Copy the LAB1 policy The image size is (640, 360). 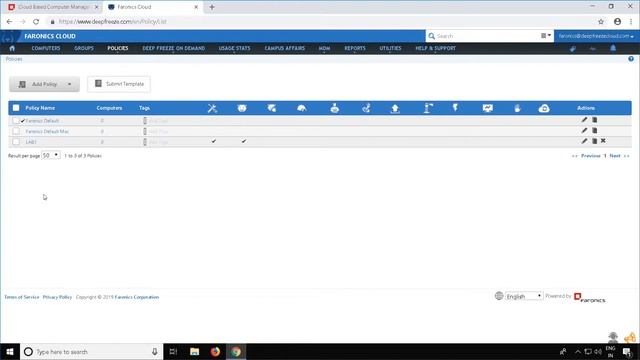[595, 141]
